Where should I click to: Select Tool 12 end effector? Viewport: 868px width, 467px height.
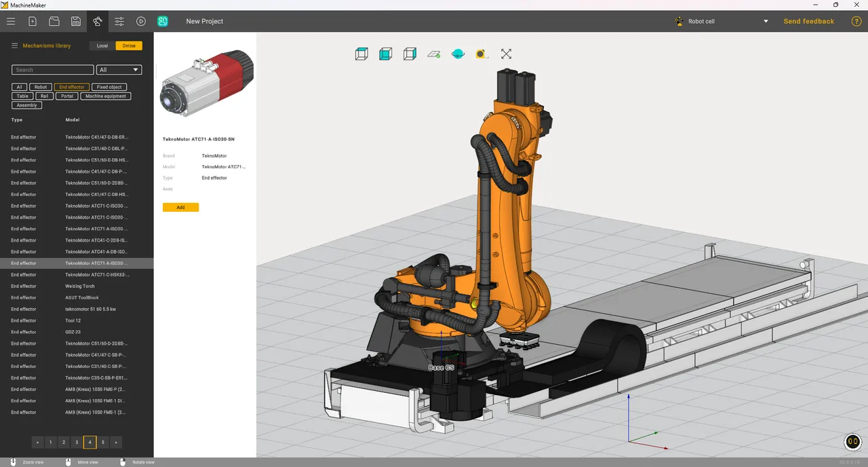(77, 320)
